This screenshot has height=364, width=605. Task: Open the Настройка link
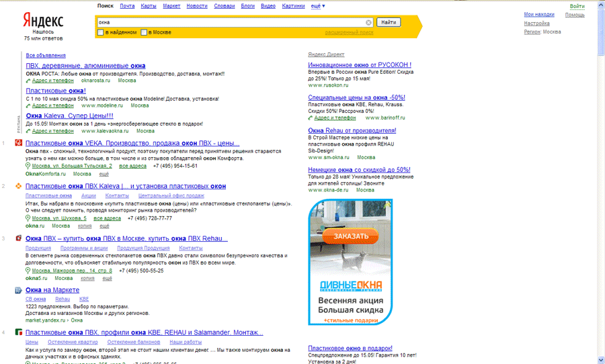[536, 23]
